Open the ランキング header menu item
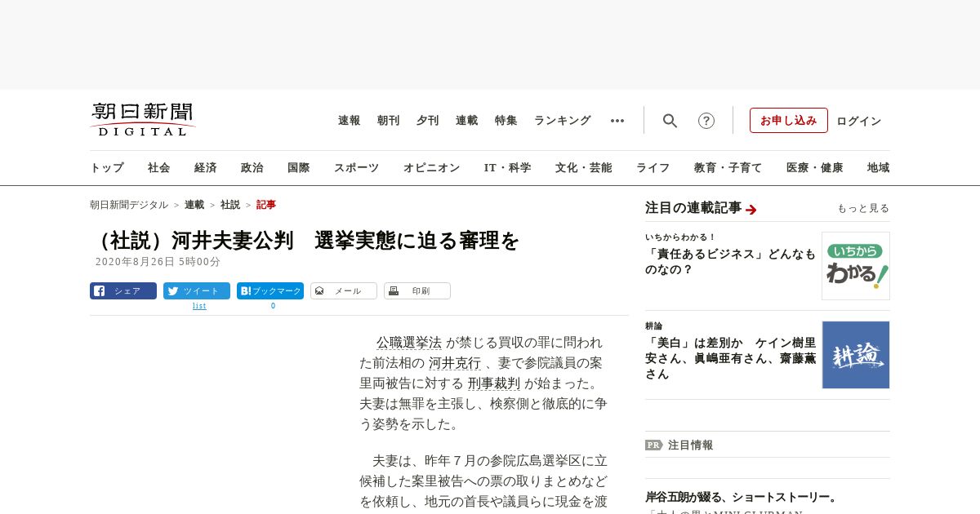This screenshot has height=514, width=980. click(563, 121)
